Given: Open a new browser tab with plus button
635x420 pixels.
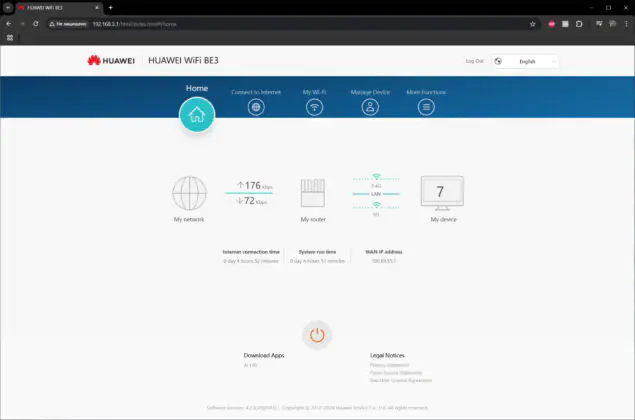Looking at the screenshot, I should click(x=111, y=8).
